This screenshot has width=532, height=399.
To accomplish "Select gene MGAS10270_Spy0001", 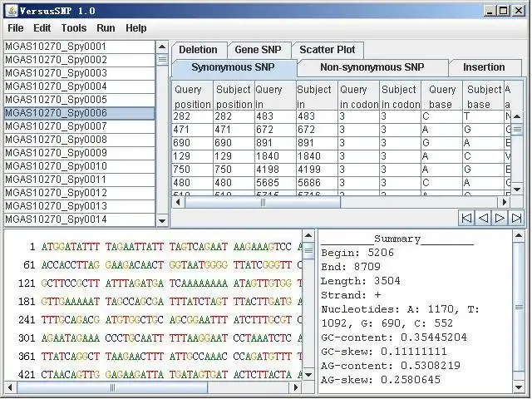I will click(x=80, y=47).
